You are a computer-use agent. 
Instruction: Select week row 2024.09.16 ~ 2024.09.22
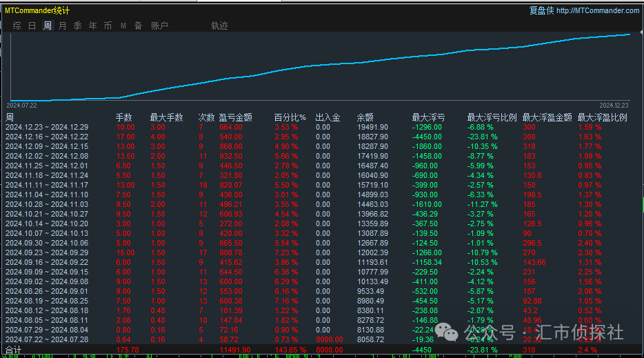pos(322,262)
